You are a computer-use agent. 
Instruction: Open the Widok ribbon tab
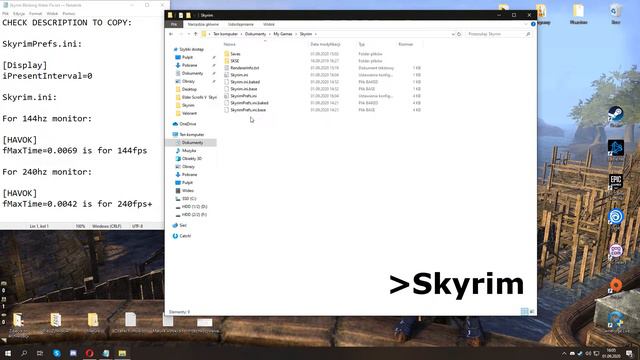pyautogui.click(x=269, y=24)
